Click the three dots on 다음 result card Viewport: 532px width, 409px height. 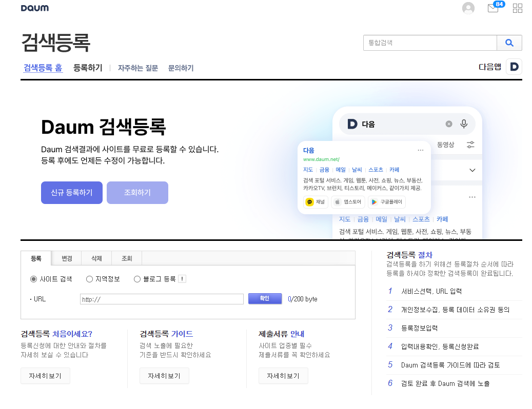click(421, 150)
